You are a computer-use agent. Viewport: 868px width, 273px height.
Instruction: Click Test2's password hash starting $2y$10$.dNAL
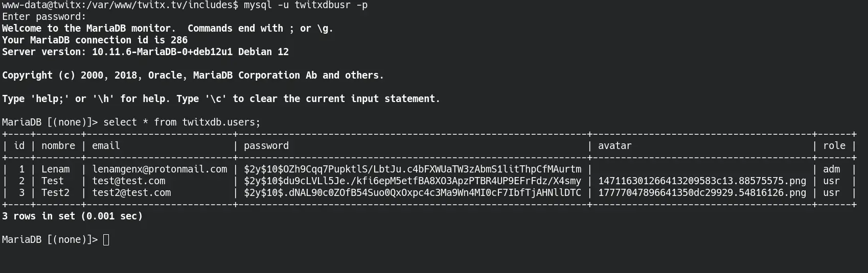[413, 192]
